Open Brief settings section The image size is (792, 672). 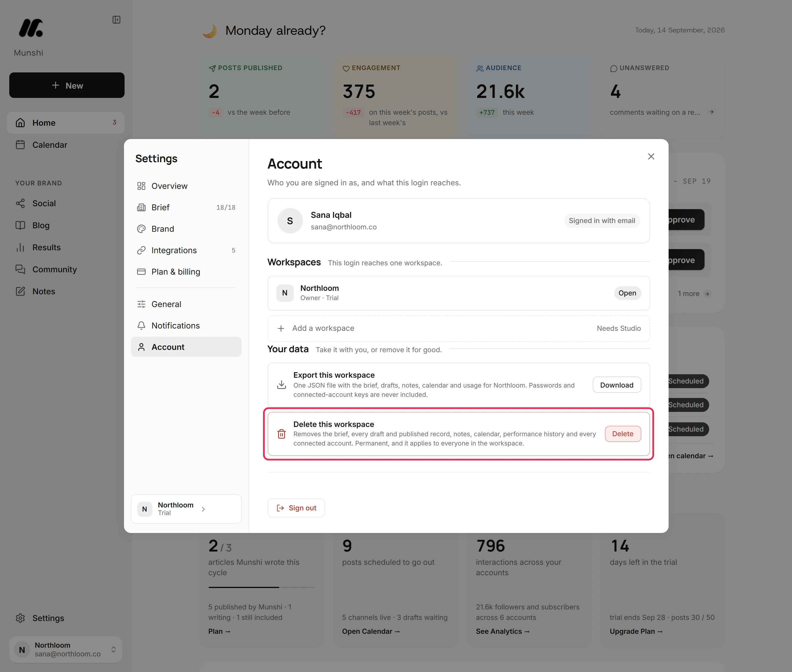point(186,207)
